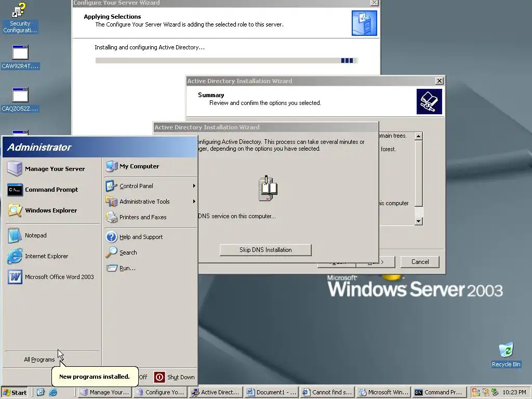This screenshot has width=532, height=399.
Task: Close the Active Directory Installation Wizard Summary window
Action: click(x=440, y=81)
